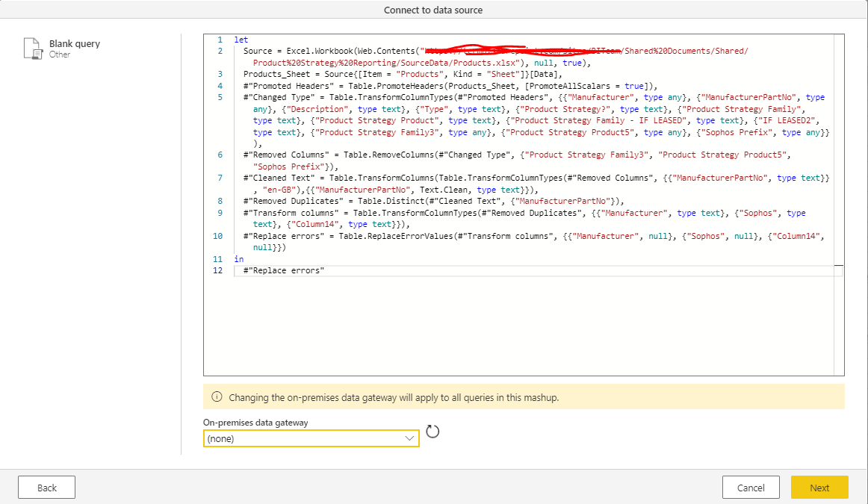Click 'Text.Clean' in the Cleaned Text step

[x=444, y=190]
